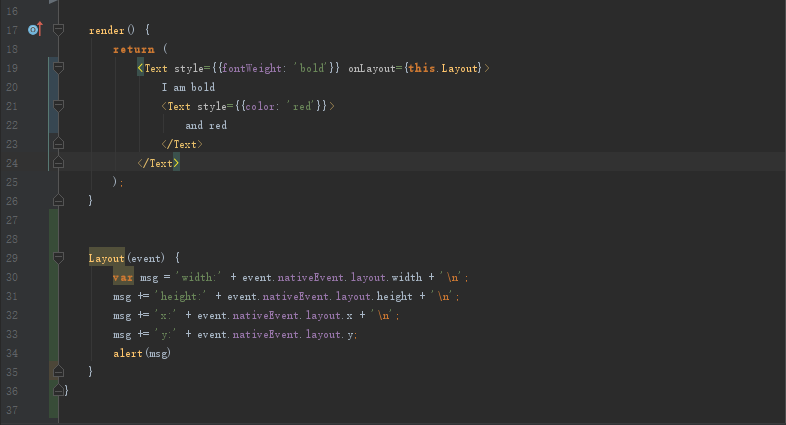
Task: Click the 'width:' string on line 30
Action: (198, 277)
